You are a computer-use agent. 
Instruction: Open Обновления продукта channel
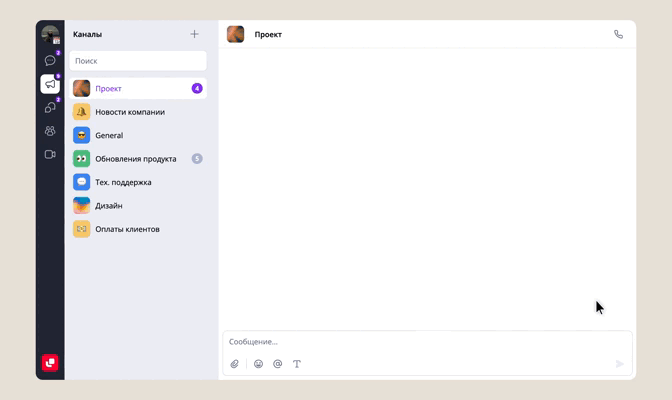click(135, 159)
